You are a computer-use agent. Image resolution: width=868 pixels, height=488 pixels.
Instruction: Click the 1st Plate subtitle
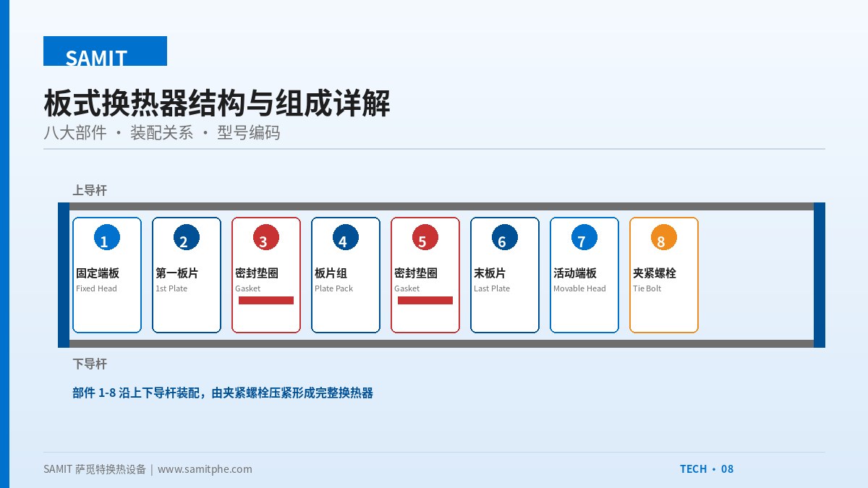pyautogui.click(x=171, y=288)
